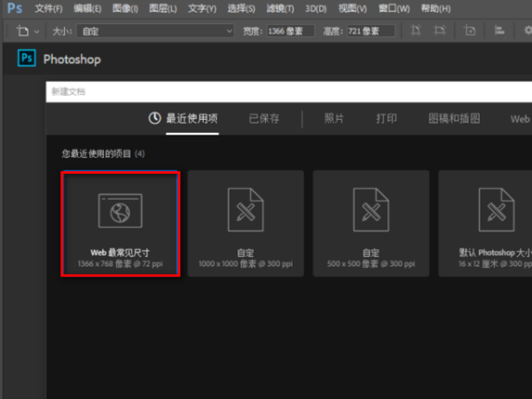Image resolution: width=532 pixels, height=399 pixels.
Task: Click the 您最近使用的项目 (4) heading
Action: point(103,153)
